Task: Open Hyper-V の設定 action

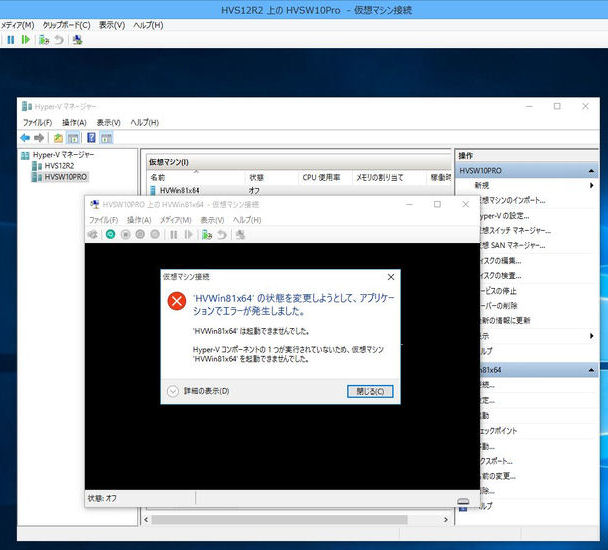Action: [504, 216]
